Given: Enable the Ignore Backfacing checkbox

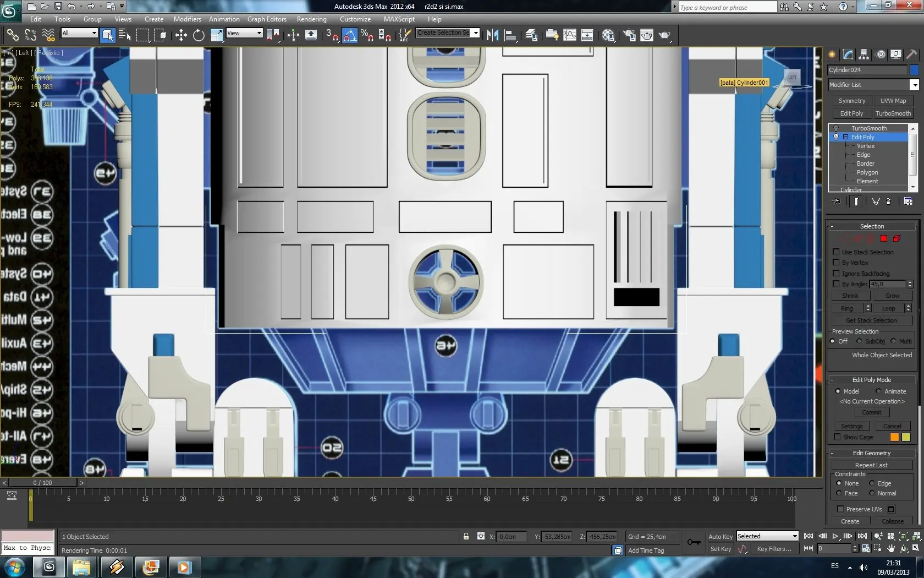Looking at the screenshot, I should click(837, 273).
